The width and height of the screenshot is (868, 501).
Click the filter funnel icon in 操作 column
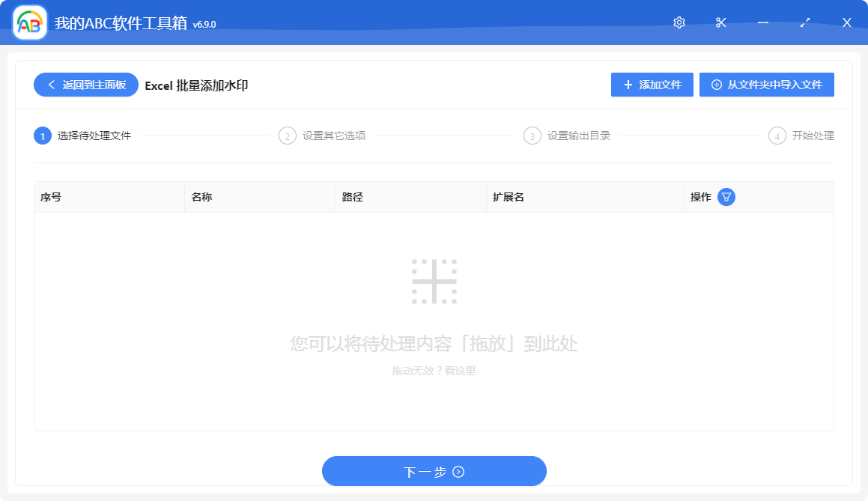coord(725,196)
